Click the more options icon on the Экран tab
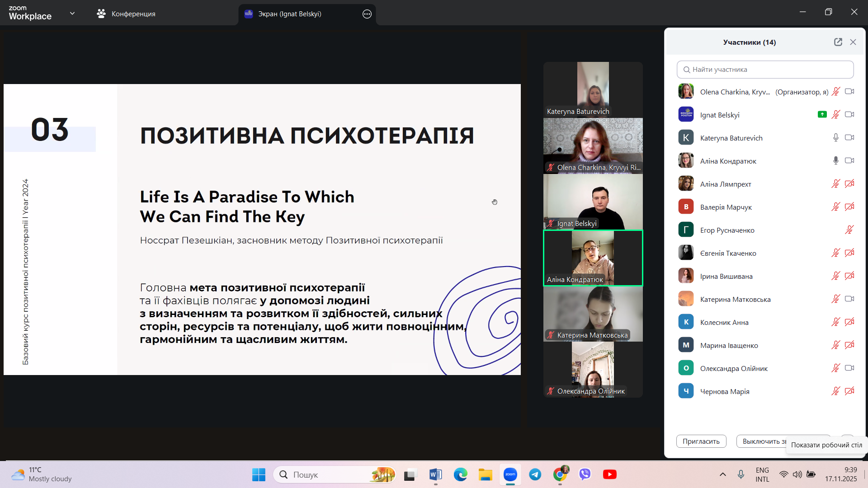This screenshot has width=868, height=488. tap(367, 14)
